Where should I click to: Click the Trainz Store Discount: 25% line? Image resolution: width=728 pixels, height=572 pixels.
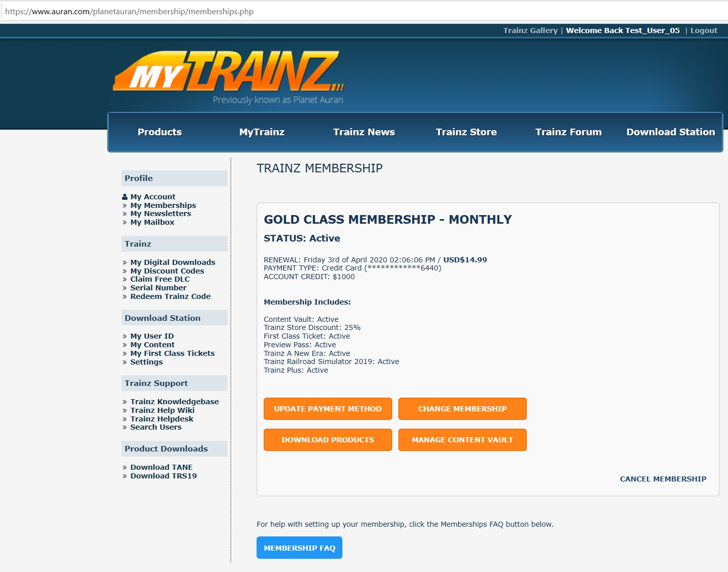click(312, 327)
